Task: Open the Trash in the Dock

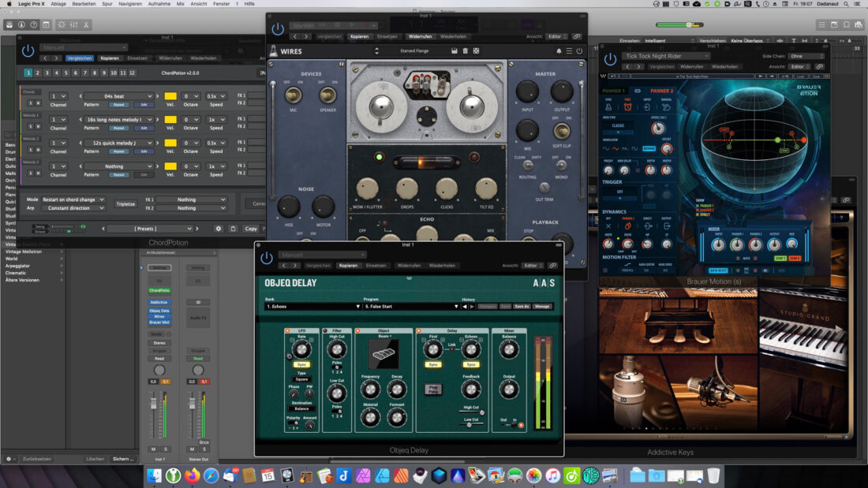Action: (x=713, y=475)
